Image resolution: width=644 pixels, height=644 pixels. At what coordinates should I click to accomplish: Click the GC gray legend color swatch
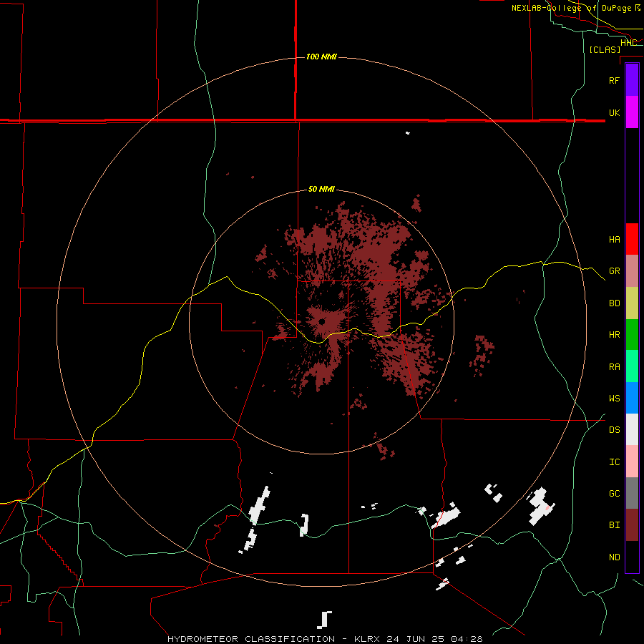pyautogui.click(x=632, y=493)
